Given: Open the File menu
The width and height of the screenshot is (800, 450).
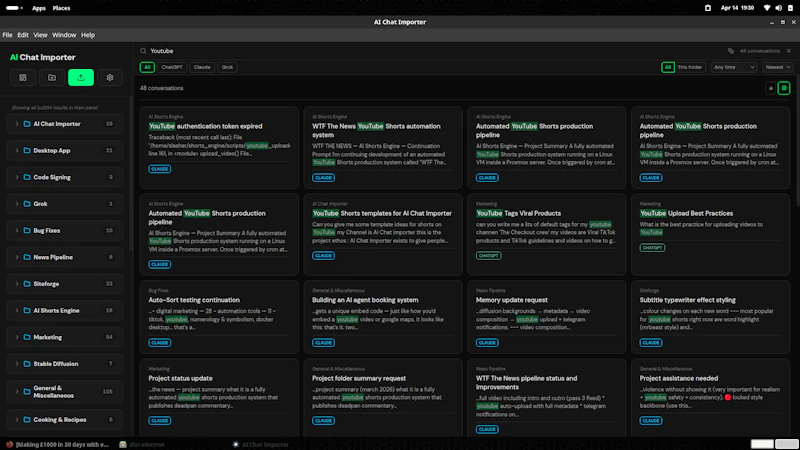Looking at the screenshot, I should 7,35.
